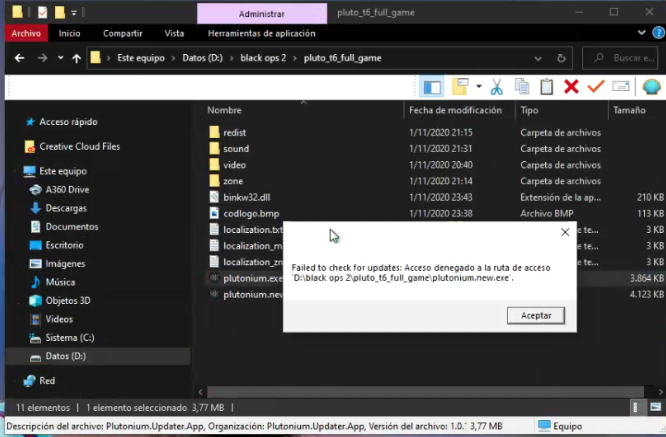Select the zone folder
Image resolution: width=666 pixels, height=437 pixels.
pos(233,181)
